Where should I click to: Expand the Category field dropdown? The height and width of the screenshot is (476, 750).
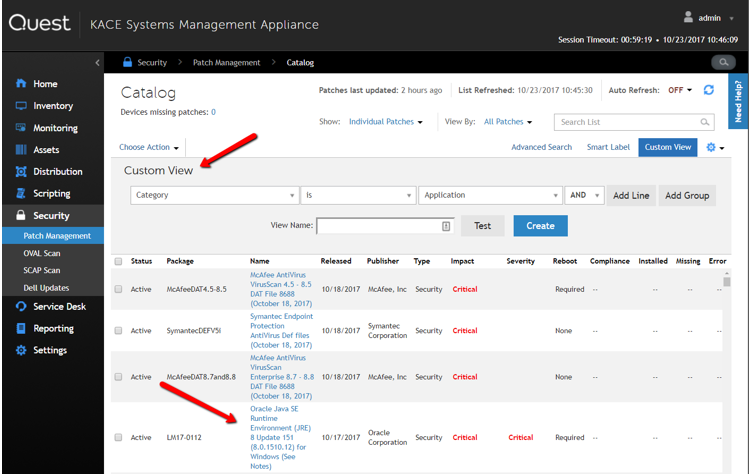point(214,195)
